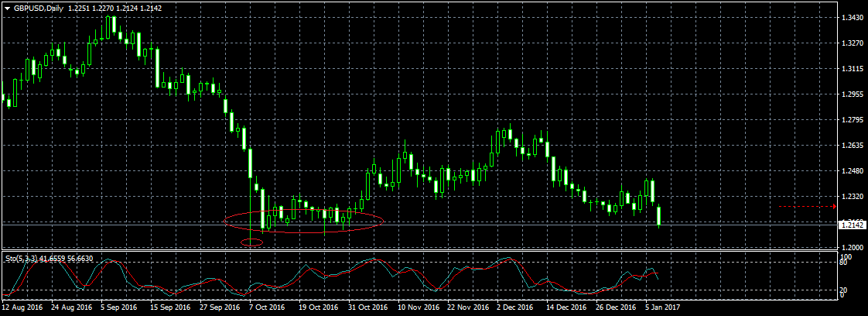Image resolution: width=868 pixels, height=316 pixels.
Task: Click the last candle on 5 Jan 2017
Action: point(659,216)
